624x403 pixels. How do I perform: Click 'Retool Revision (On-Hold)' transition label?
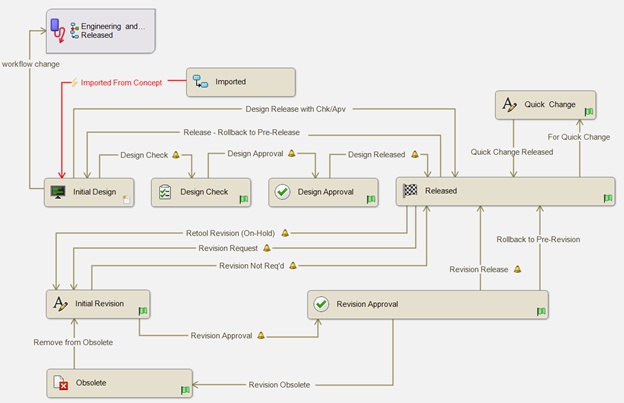click(x=230, y=233)
